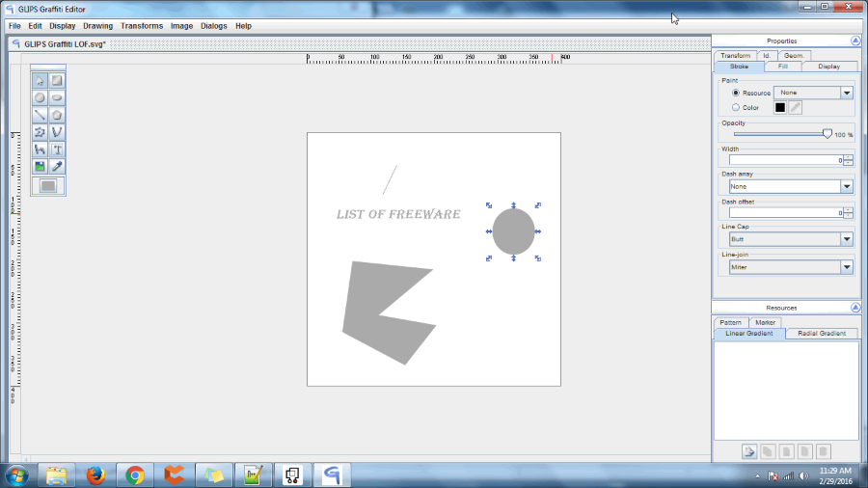Open the Marker resources tab
The height and width of the screenshot is (488, 868).
(765, 322)
